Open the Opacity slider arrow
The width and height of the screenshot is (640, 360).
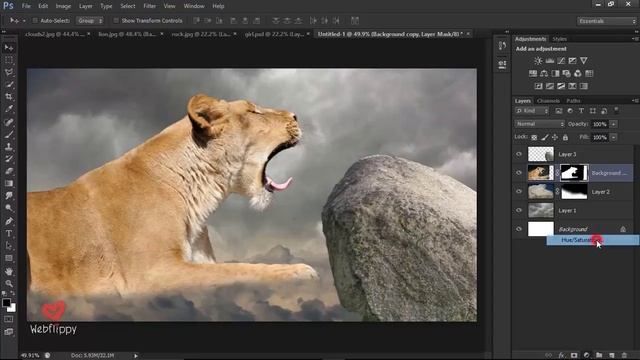[x=613, y=124]
